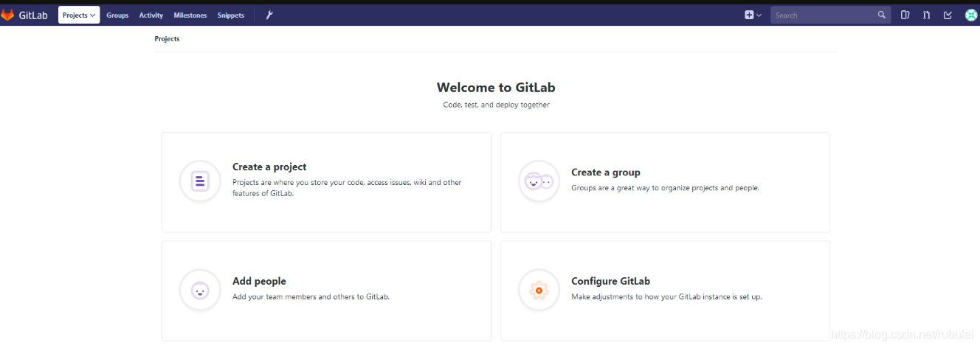Click the GitLab fox logo

pos(7,15)
